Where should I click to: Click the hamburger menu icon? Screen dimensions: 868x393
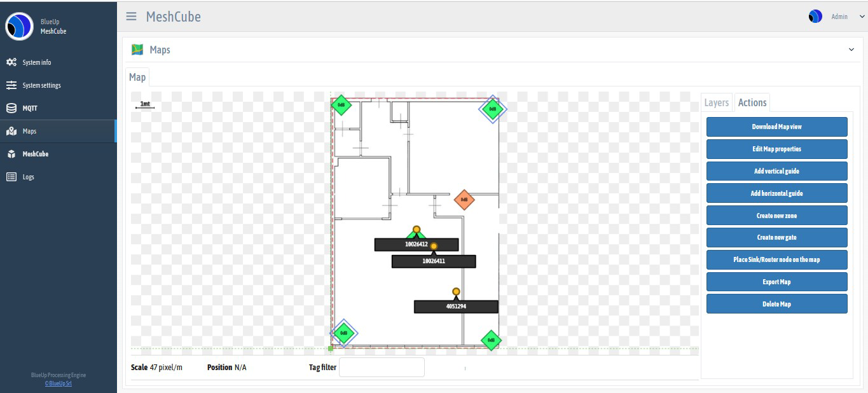(131, 17)
